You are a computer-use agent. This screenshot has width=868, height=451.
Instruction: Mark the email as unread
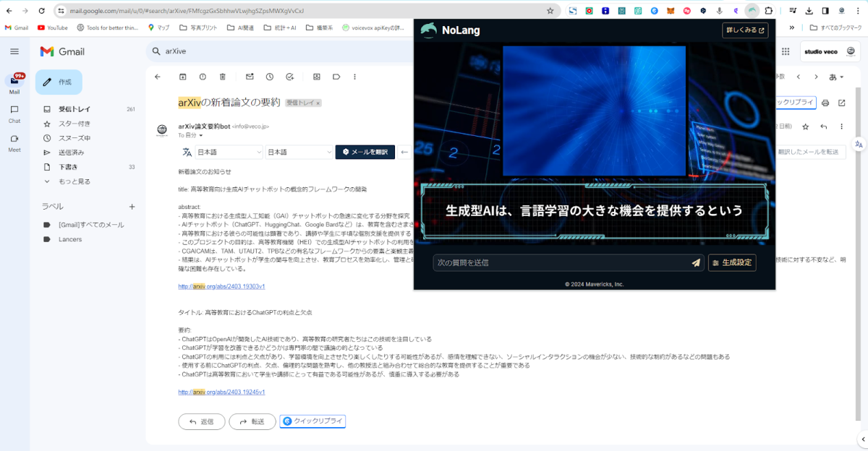(x=250, y=77)
